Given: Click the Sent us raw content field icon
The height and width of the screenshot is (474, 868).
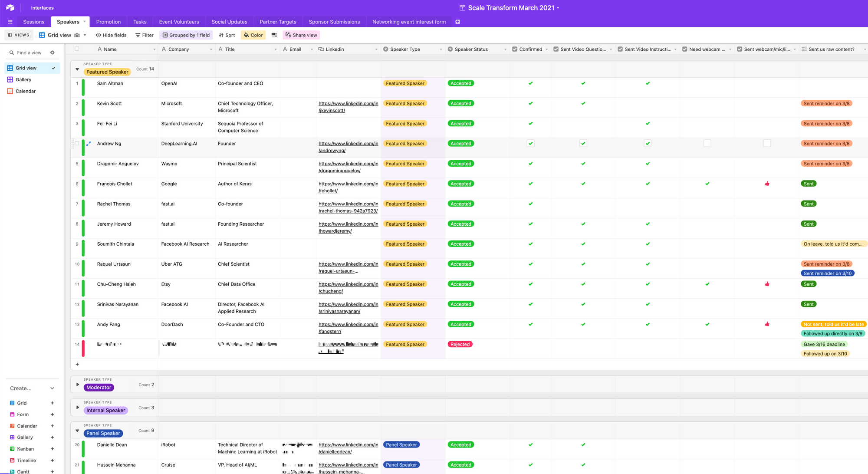Looking at the screenshot, I should pyautogui.click(x=804, y=49).
